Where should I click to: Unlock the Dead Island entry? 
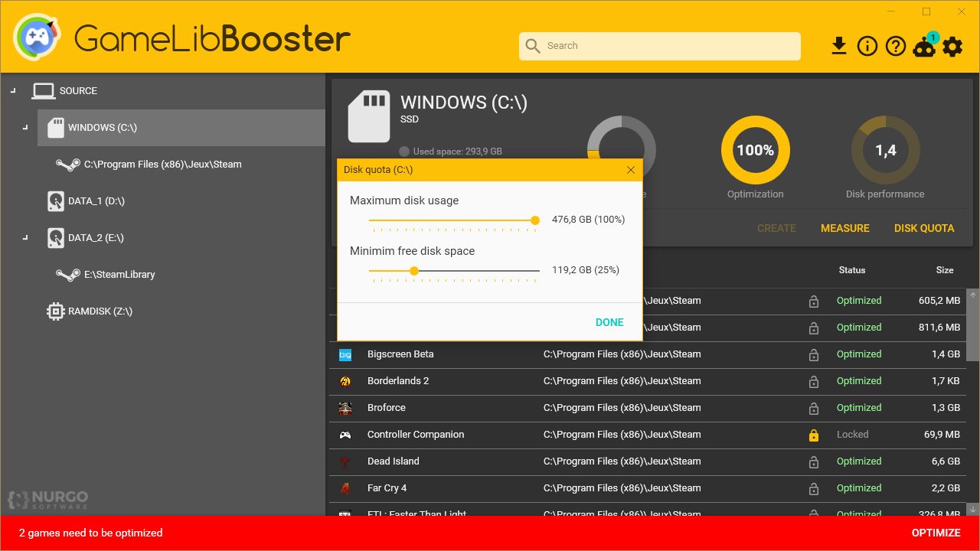click(x=813, y=461)
